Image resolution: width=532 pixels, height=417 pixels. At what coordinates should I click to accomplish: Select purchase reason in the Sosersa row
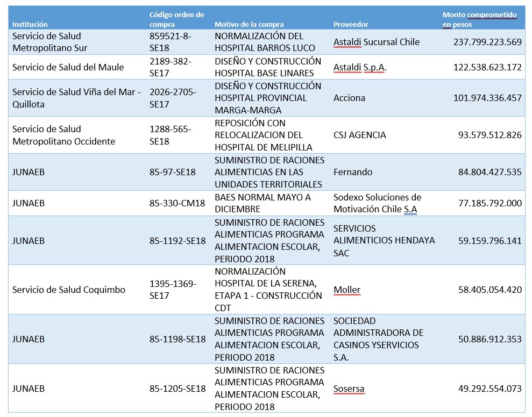269,389
